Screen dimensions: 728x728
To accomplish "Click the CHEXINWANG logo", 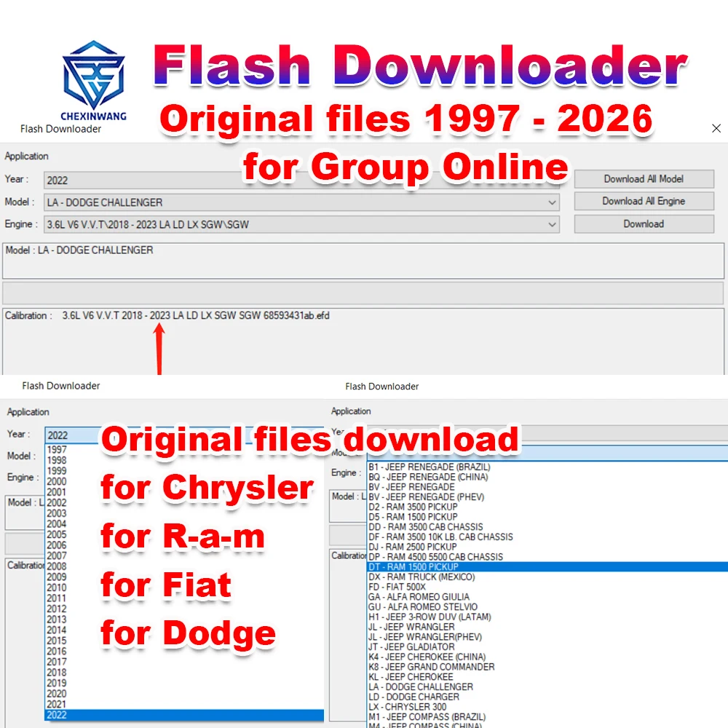I will tap(94, 82).
